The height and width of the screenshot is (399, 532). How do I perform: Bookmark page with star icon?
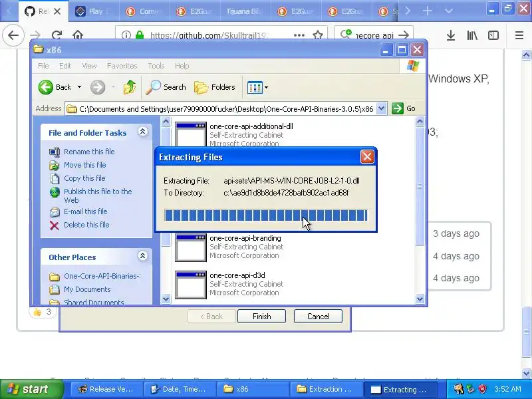click(318, 35)
